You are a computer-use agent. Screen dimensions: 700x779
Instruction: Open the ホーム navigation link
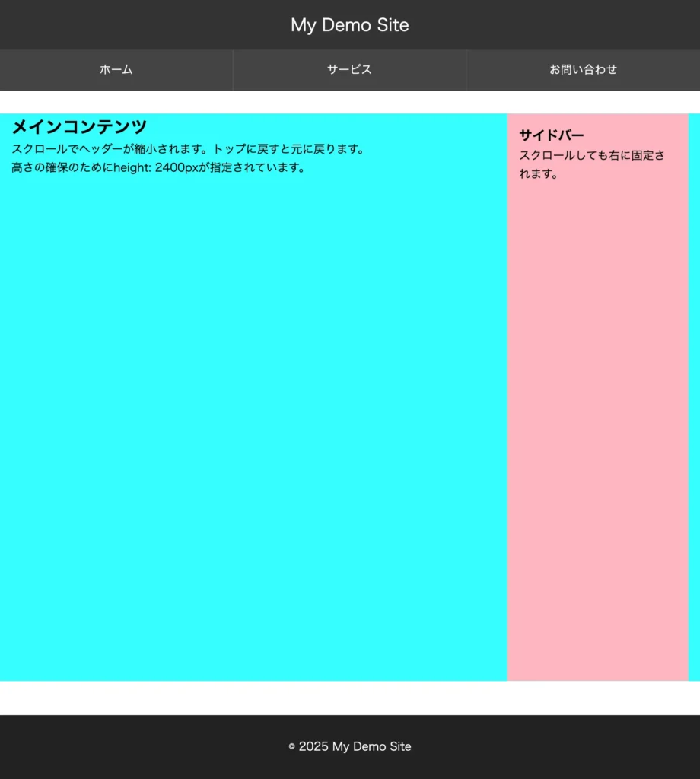point(116,69)
